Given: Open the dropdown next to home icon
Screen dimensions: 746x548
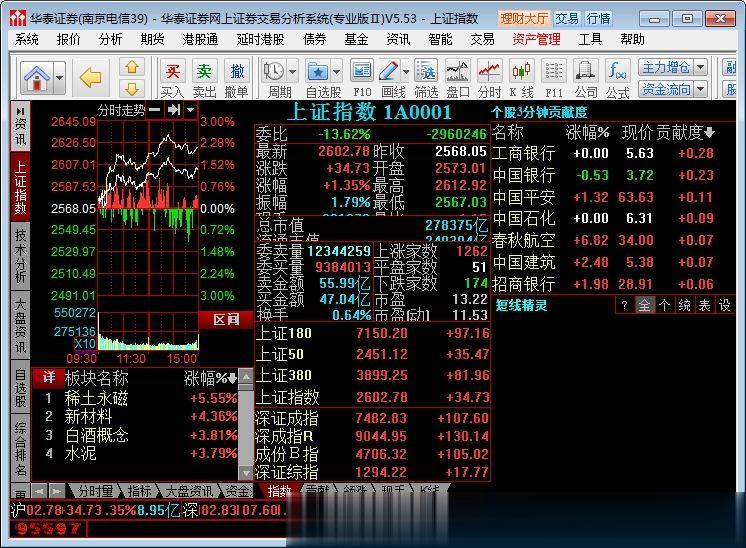Looking at the screenshot, I should coord(60,78).
